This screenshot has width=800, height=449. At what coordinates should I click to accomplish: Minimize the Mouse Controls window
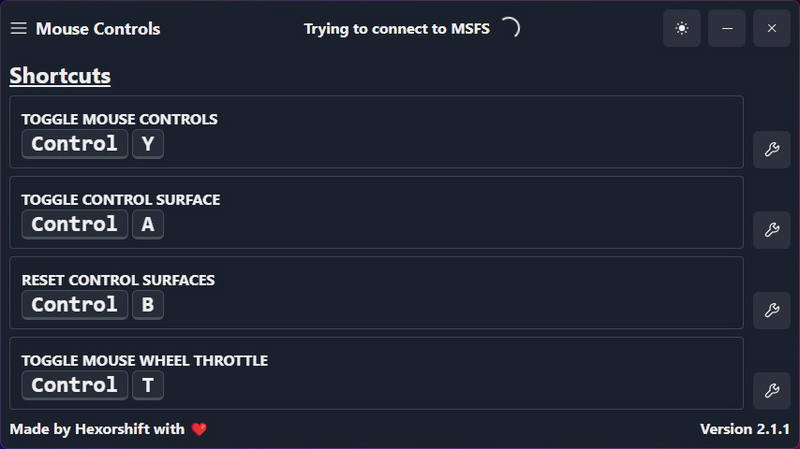click(x=727, y=28)
